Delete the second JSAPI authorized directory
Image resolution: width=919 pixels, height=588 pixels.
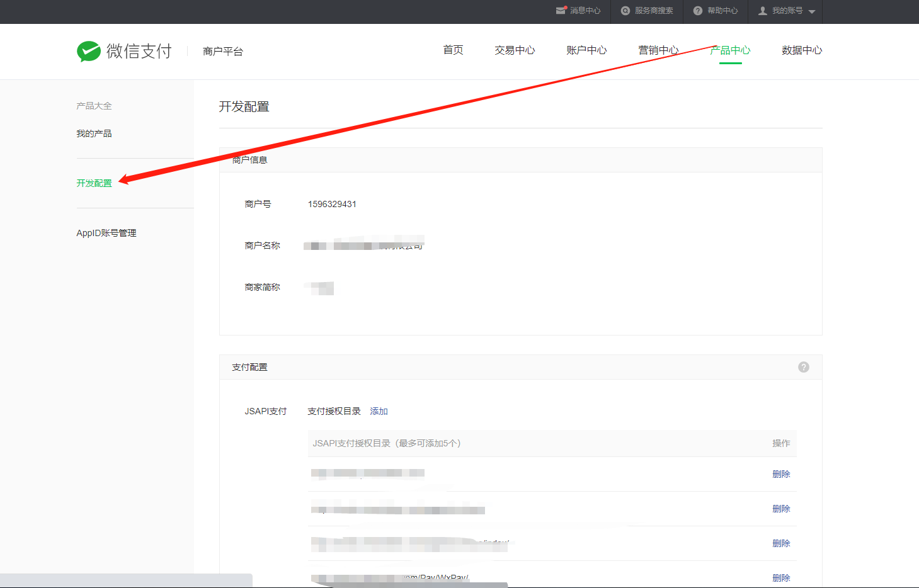pyautogui.click(x=781, y=509)
